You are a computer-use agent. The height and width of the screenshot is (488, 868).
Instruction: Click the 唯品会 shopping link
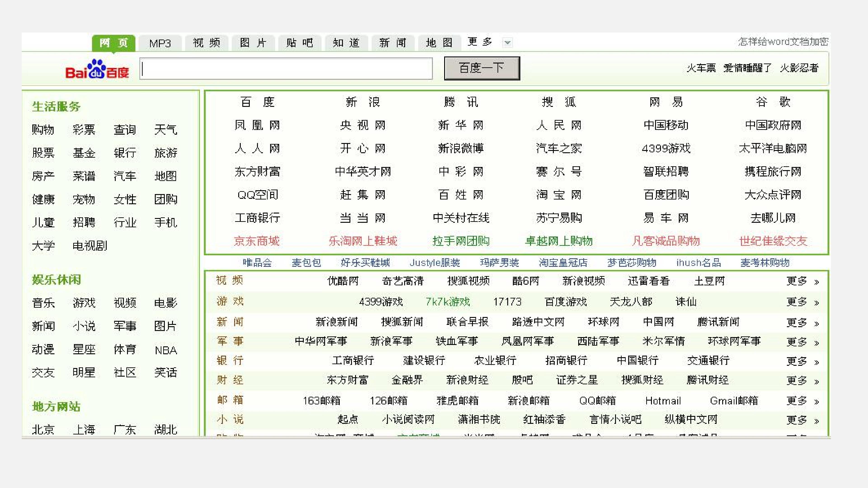[x=257, y=263]
